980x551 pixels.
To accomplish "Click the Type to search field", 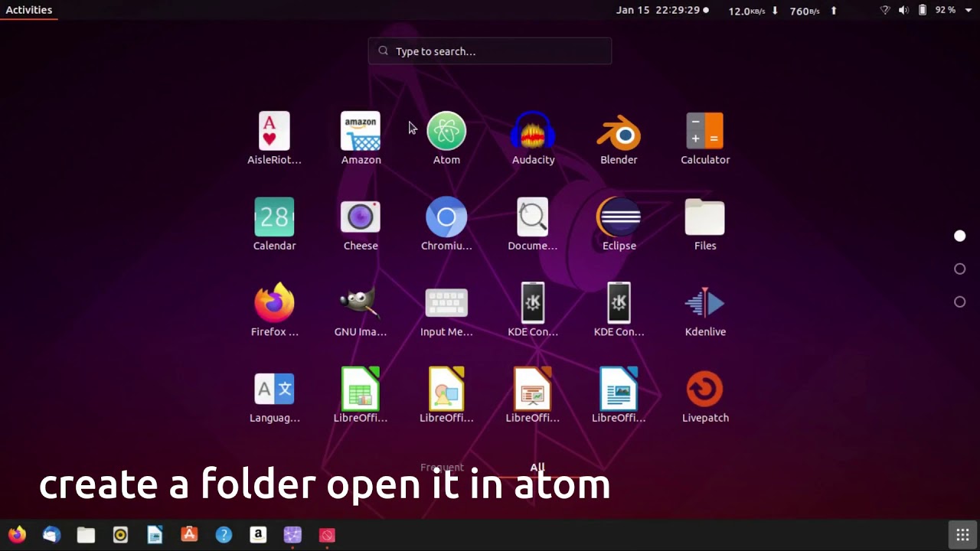I will pos(490,51).
